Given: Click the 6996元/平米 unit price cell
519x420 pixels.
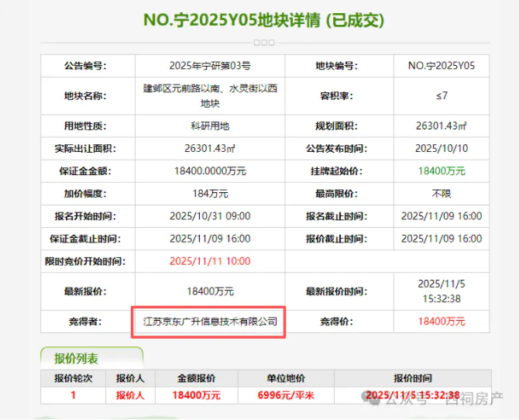Looking at the screenshot, I should click(285, 395).
